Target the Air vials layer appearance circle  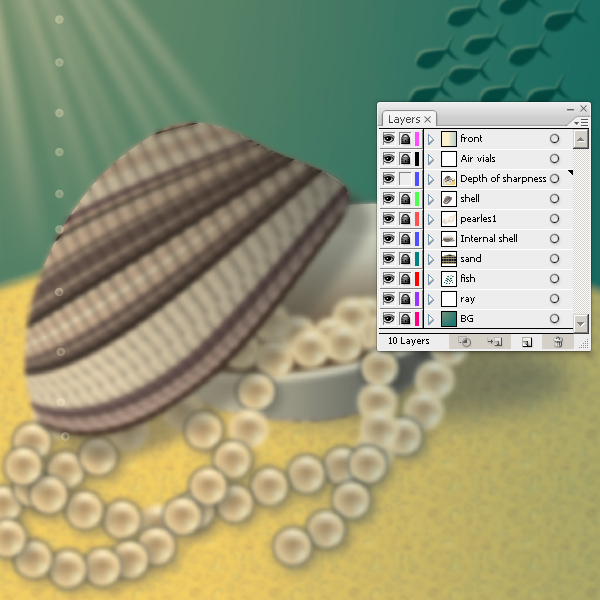pos(554,158)
